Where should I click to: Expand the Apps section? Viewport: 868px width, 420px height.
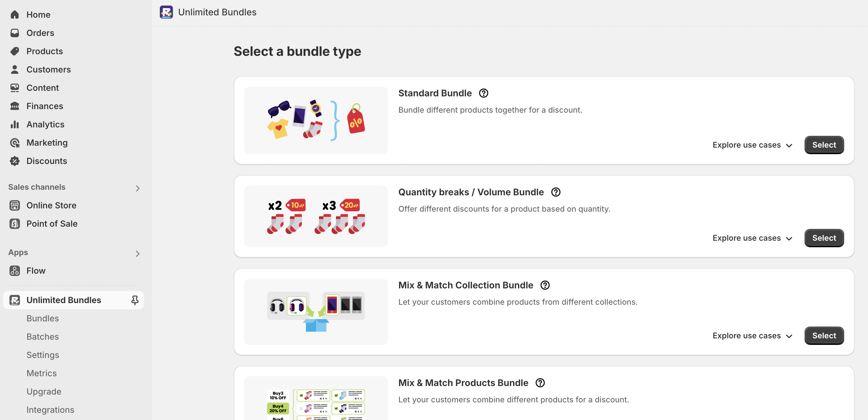(138, 254)
